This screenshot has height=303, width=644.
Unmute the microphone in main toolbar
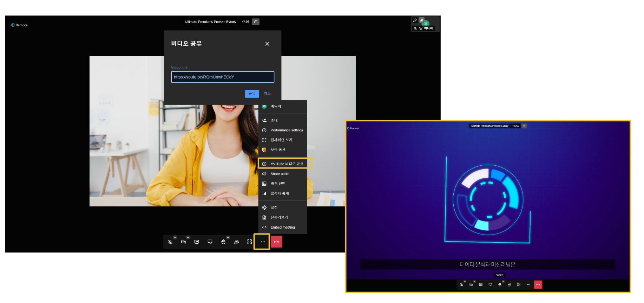point(170,242)
